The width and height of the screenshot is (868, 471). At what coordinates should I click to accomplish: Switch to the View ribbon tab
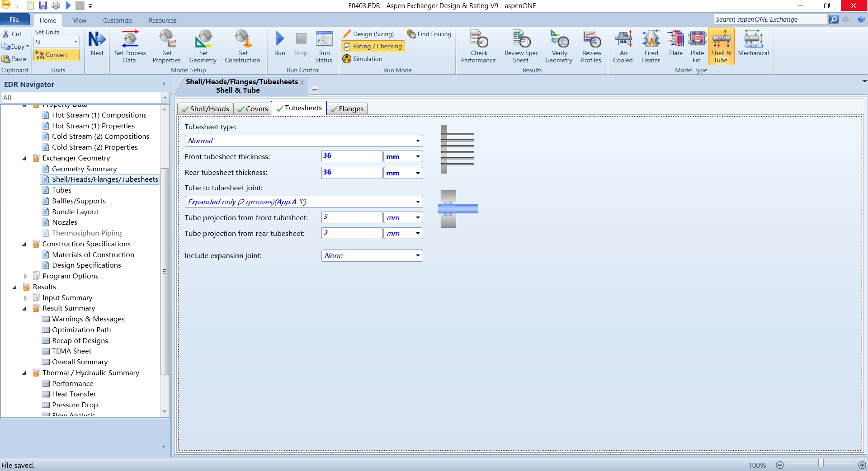pos(80,20)
